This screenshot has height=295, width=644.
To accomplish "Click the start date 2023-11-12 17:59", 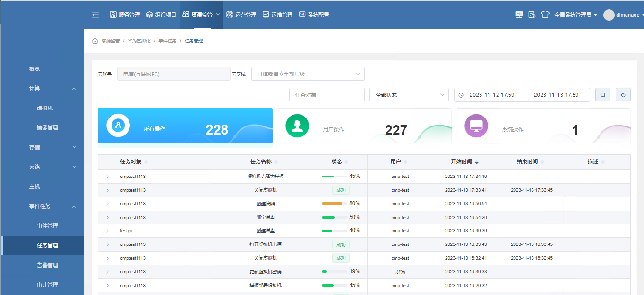I will point(492,95).
